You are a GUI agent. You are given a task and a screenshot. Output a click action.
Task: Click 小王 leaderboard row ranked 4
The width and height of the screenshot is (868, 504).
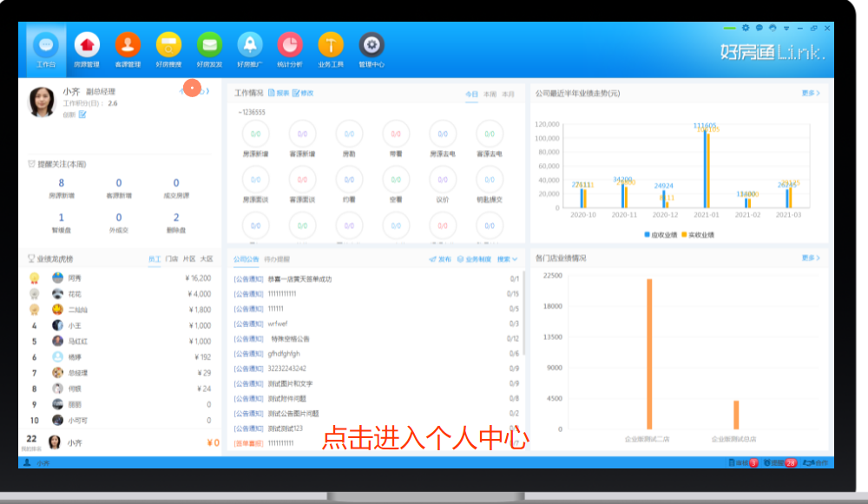point(120,326)
